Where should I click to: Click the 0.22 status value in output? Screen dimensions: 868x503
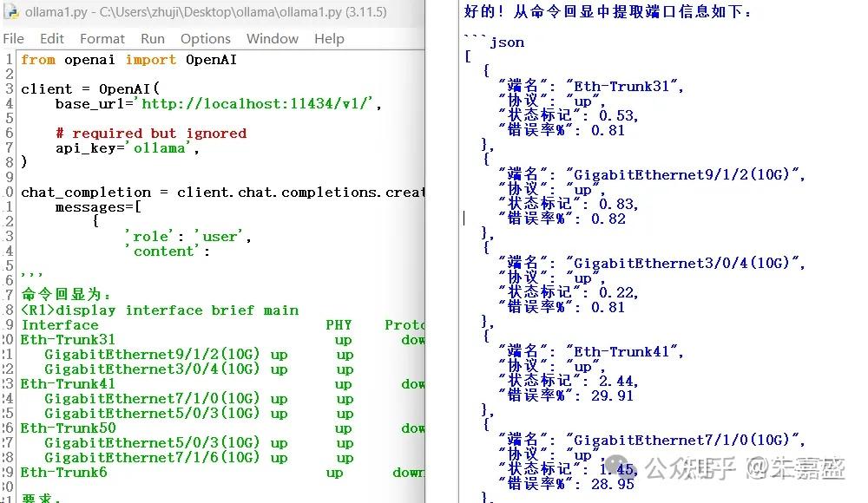(616, 293)
